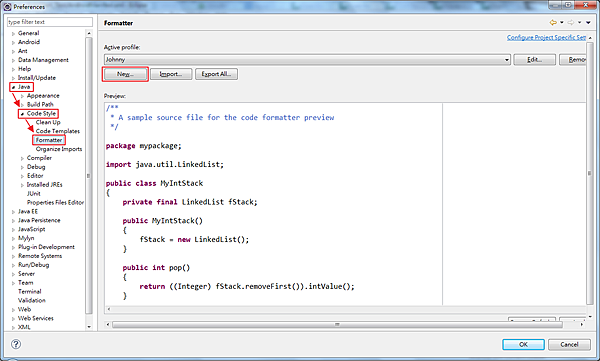The height and width of the screenshot is (361, 600).
Task: Expand the Run/Debug tree node
Action: pyautogui.click(x=13, y=265)
